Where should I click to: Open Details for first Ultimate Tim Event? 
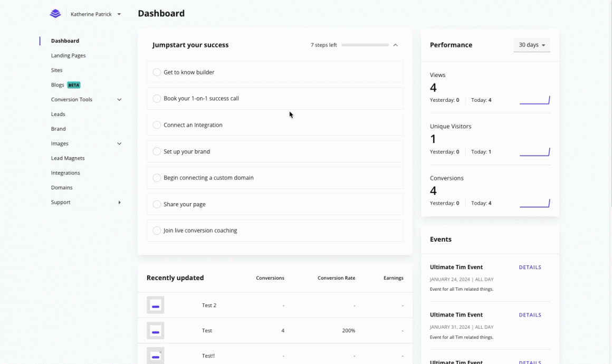pos(530,267)
